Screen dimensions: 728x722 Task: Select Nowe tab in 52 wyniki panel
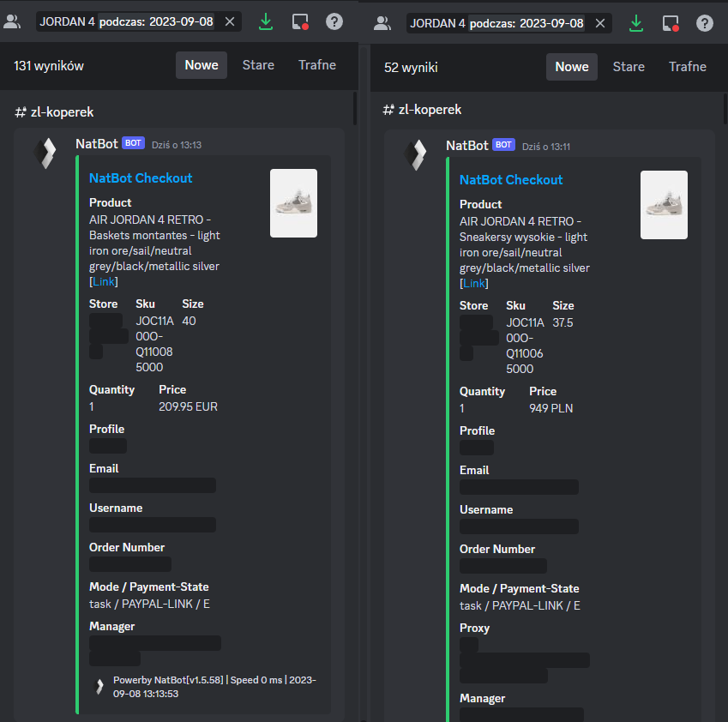coord(572,67)
